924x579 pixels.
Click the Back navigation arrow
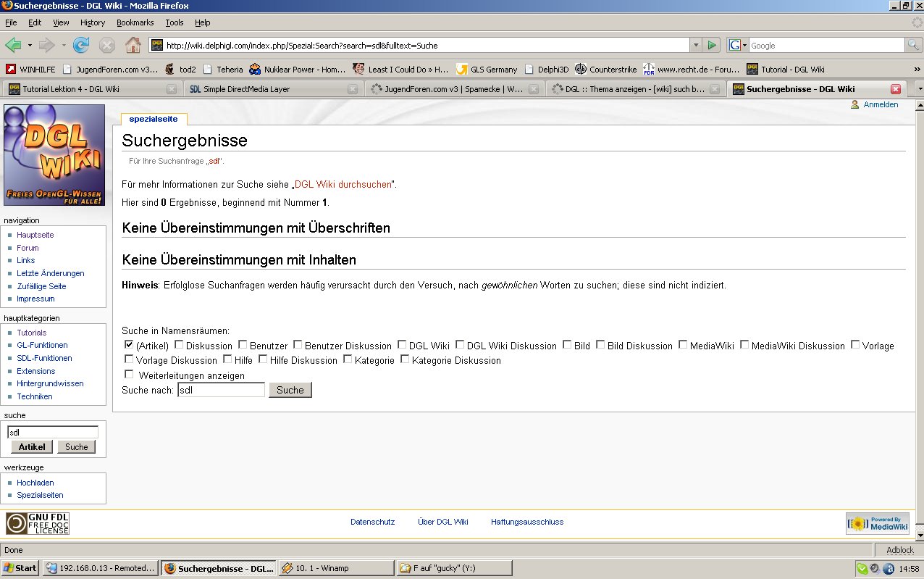click(x=13, y=46)
